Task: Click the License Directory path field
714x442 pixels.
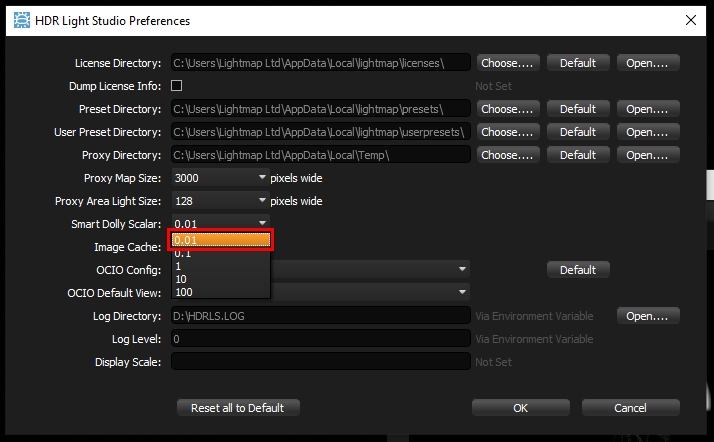Action: point(321,63)
